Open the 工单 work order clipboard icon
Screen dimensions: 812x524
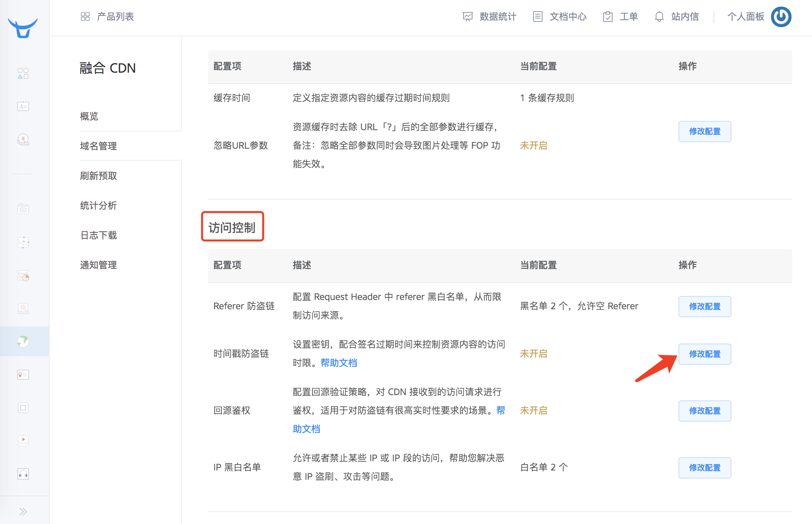pyautogui.click(x=608, y=16)
